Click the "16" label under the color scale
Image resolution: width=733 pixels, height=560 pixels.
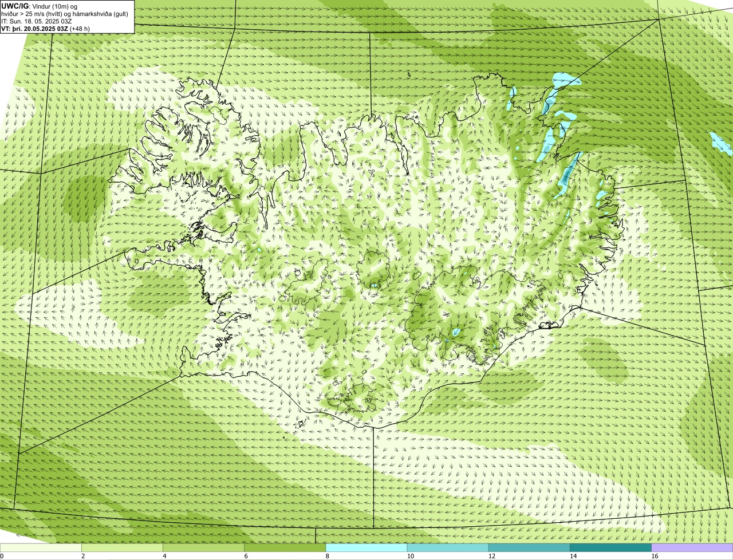(x=655, y=556)
